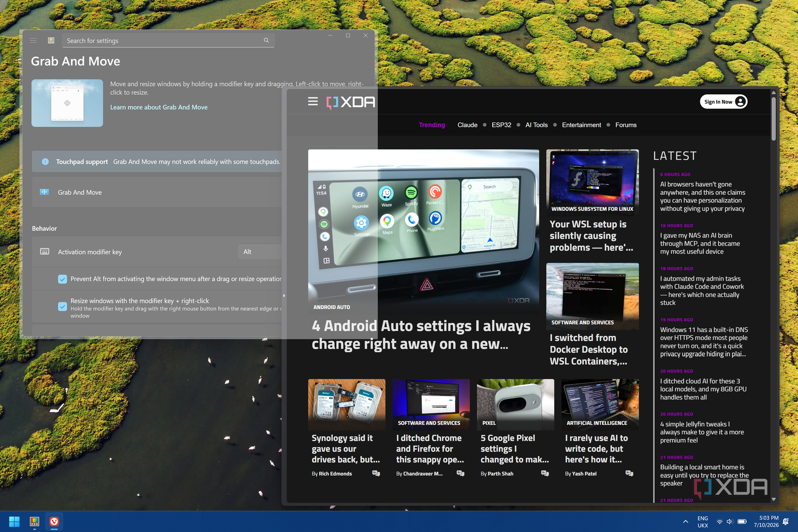Viewport: 798px width, 532px height.
Task: Open the Synology hard drives thumbnail
Action: (347, 404)
